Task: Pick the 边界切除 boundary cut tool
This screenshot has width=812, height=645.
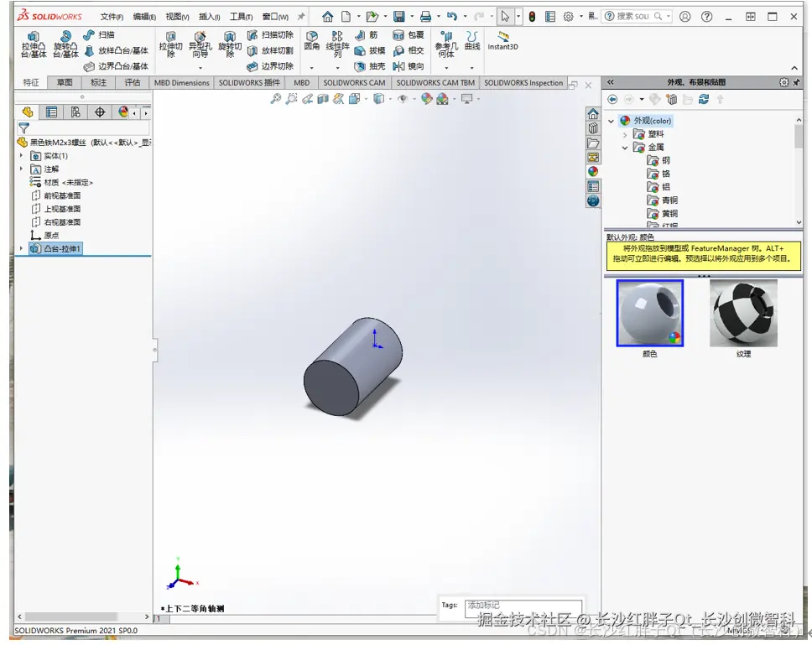Action: pos(270,66)
